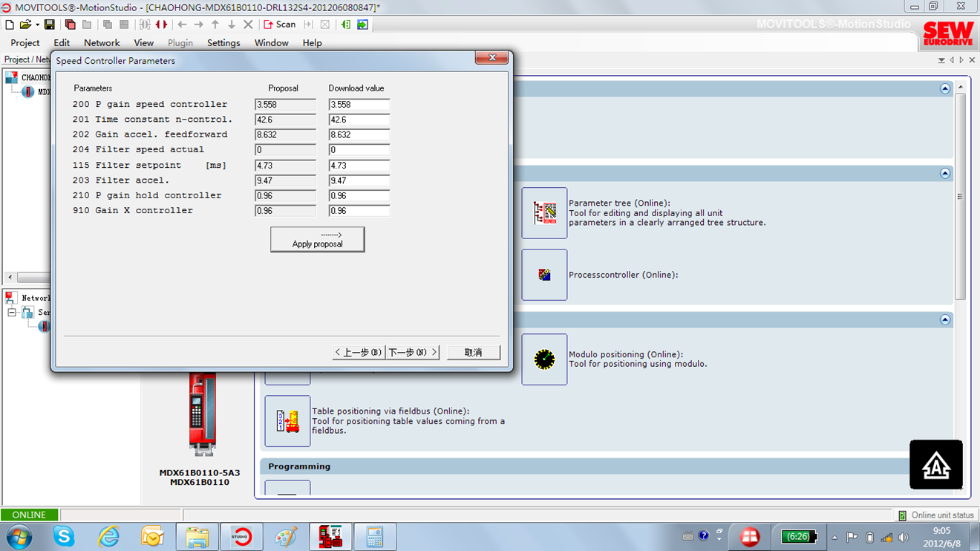
Task: Open the dropdown arrow next to Open folder
Action: coord(37,25)
